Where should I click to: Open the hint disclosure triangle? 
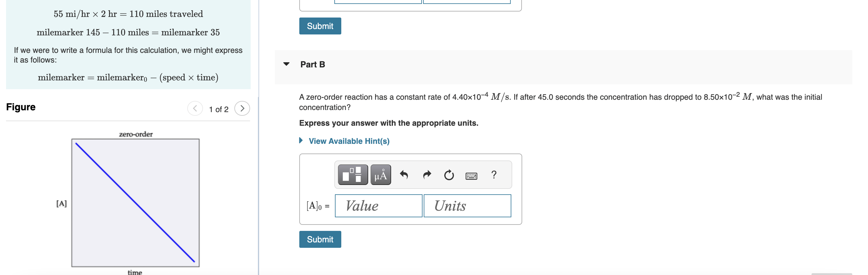(302, 141)
